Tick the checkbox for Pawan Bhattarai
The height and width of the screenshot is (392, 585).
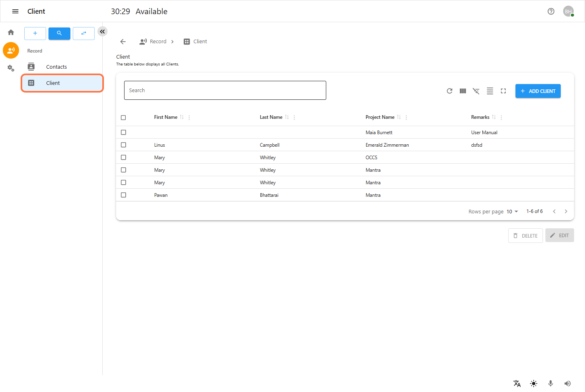[123, 195]
